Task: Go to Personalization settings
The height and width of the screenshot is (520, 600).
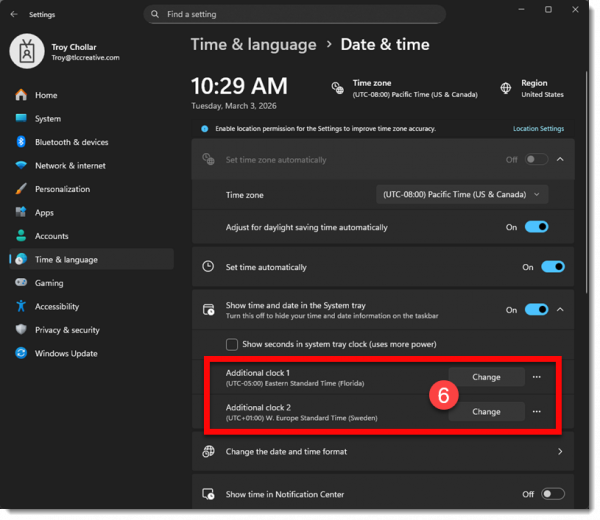Action: point(62,189)
